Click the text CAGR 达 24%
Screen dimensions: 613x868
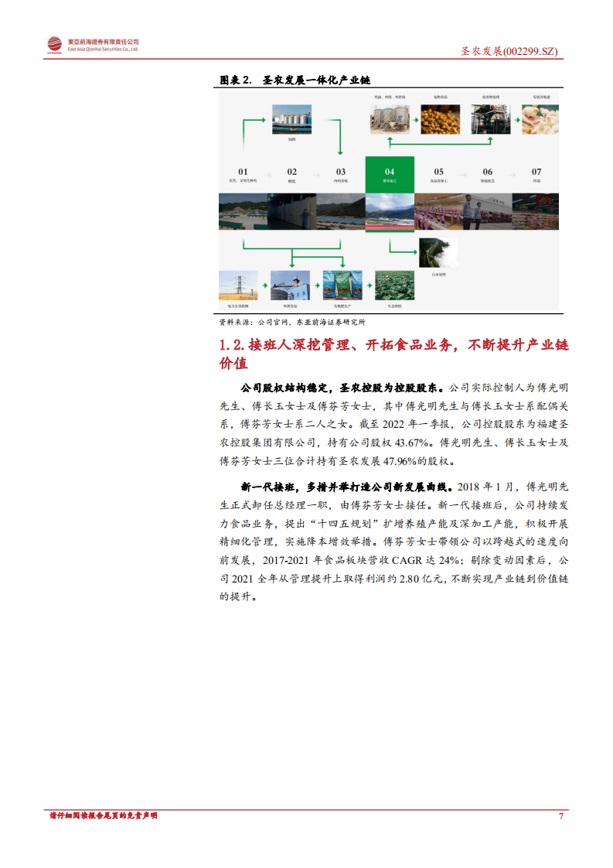[x=427, y=560]
